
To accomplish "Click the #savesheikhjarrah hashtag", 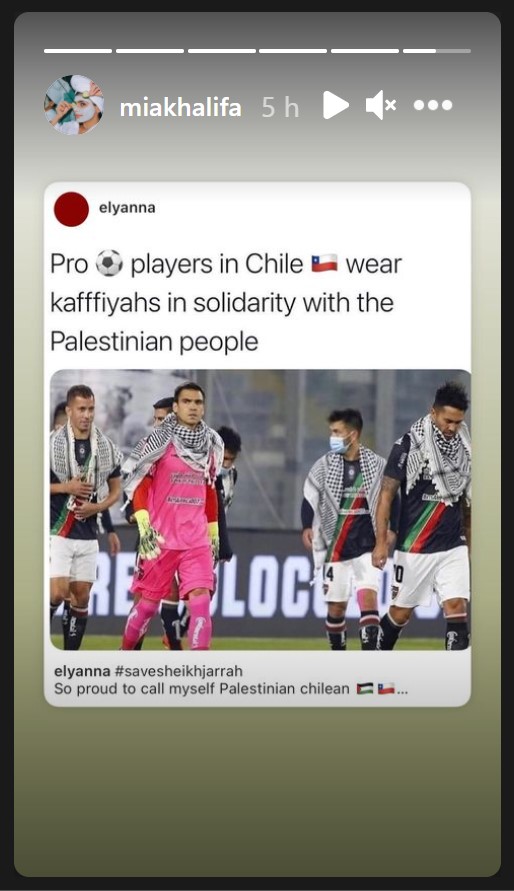I will [x=178, y=671].
